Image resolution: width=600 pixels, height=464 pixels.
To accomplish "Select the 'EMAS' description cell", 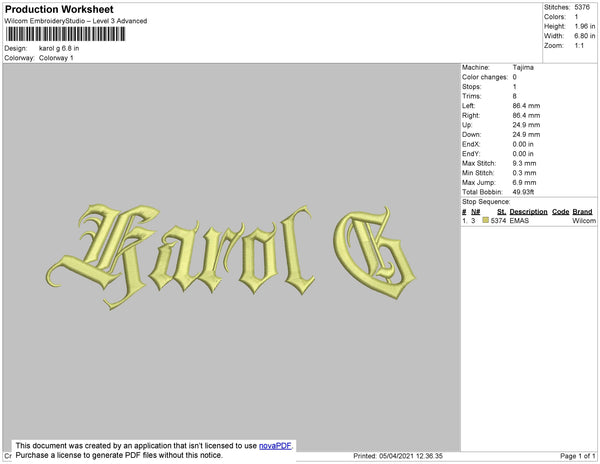I will tap(519, 221).
